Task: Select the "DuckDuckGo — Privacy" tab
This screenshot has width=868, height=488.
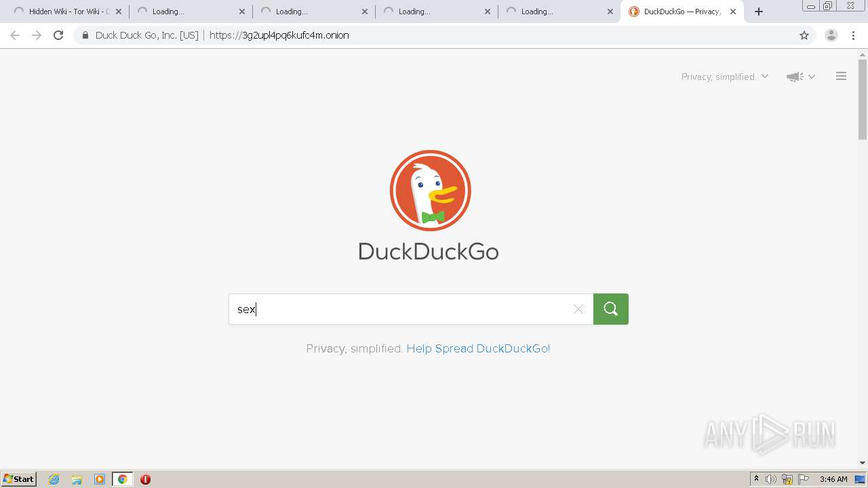Action: coord(681,12)
